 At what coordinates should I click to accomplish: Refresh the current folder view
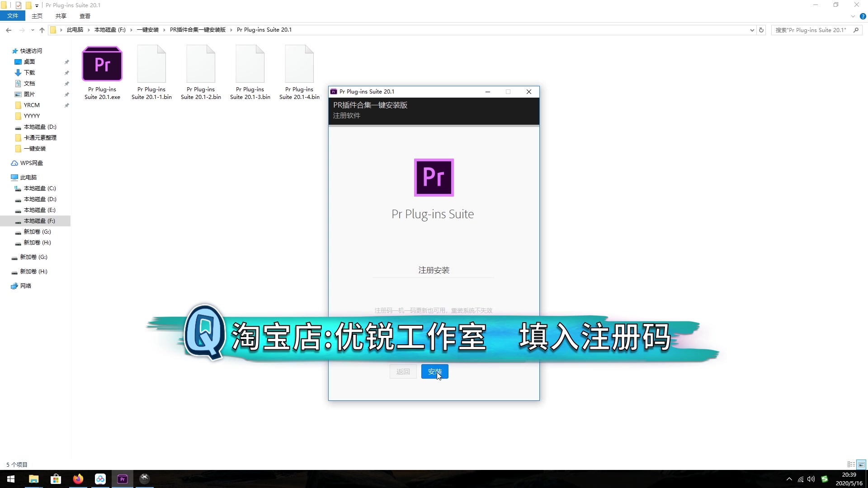pos(761,30)
